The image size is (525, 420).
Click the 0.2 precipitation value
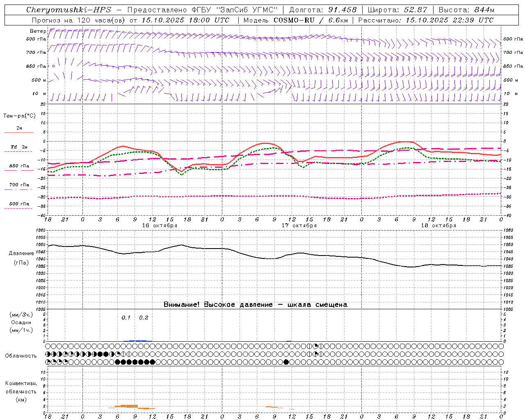pos(144,317)
